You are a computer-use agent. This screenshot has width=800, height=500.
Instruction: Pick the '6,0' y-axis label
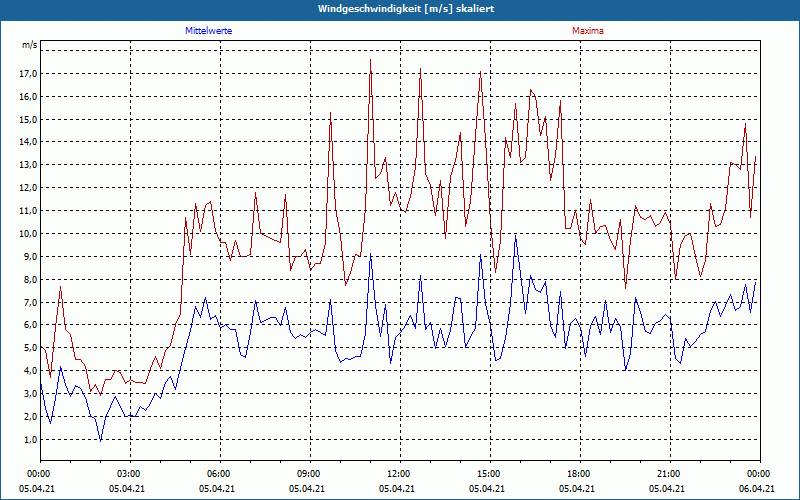tap(31, 325)
